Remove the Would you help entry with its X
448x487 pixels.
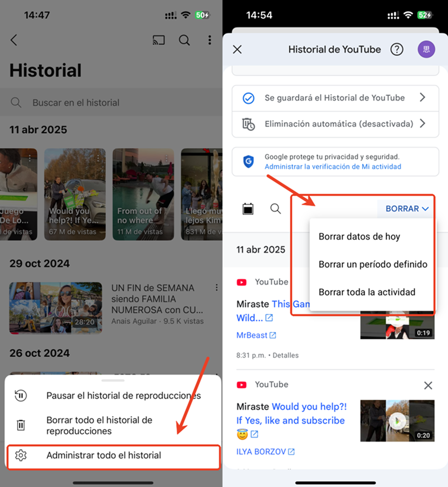pos(428,385)
